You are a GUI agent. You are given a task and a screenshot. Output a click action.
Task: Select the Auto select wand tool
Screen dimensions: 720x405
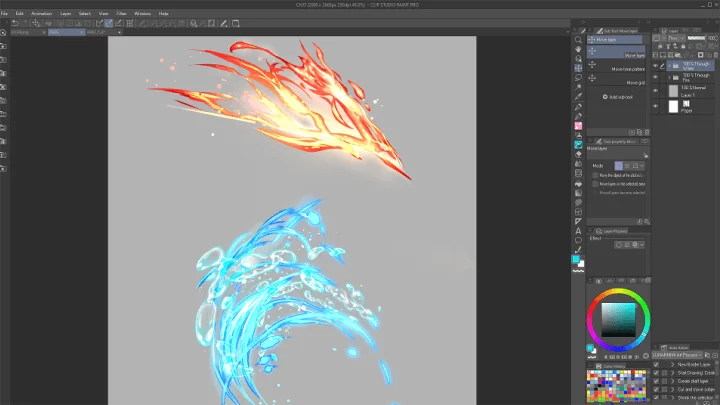[578, 87]
